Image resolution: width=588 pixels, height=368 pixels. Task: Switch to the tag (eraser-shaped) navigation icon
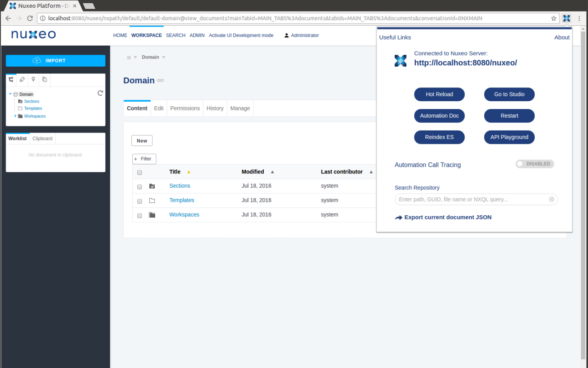click(x=22, y=80)
